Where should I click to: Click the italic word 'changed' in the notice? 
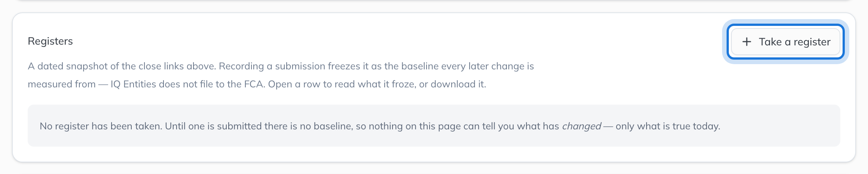click(581, 126)
